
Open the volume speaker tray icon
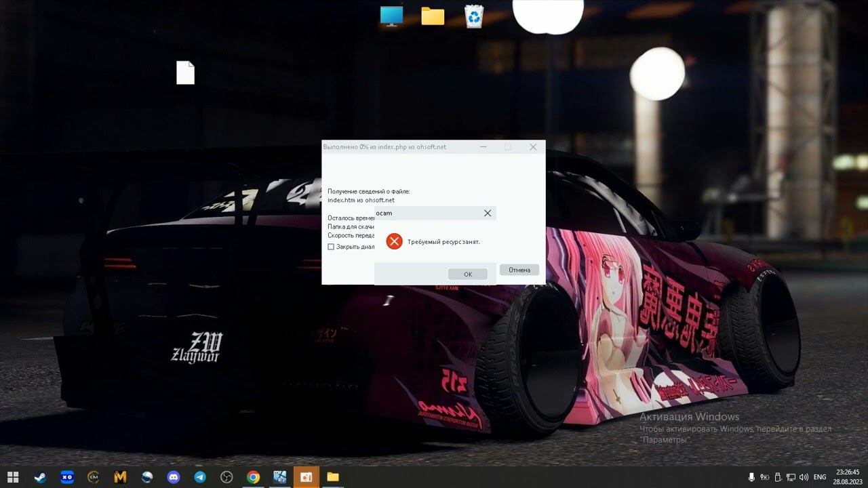tap(804, 477)
